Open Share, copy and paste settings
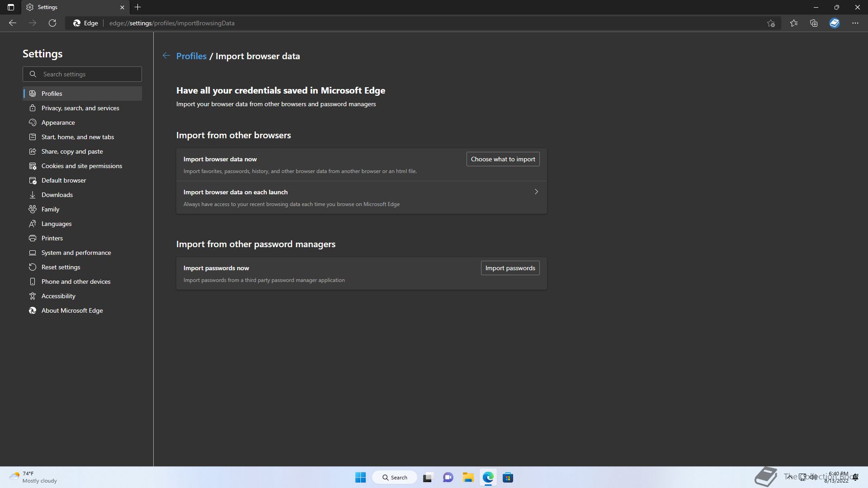Image resolution: width=868 pixels, height=488 pixels. click(x=82, y=151)
